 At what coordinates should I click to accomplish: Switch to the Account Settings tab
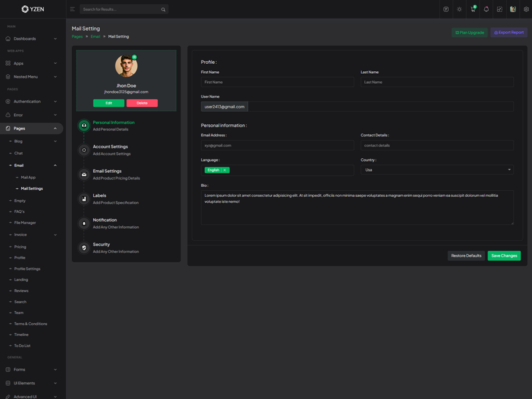(110, 147)
